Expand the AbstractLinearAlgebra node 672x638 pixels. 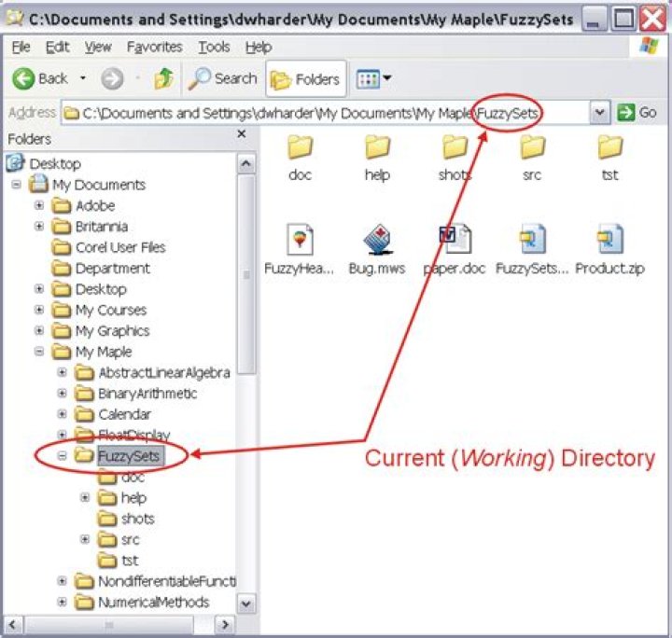click(x=63, y=372)
